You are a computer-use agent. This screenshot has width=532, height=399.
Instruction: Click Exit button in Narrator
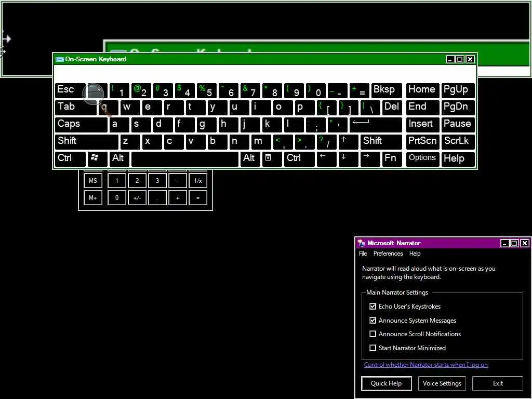(498, 383)
